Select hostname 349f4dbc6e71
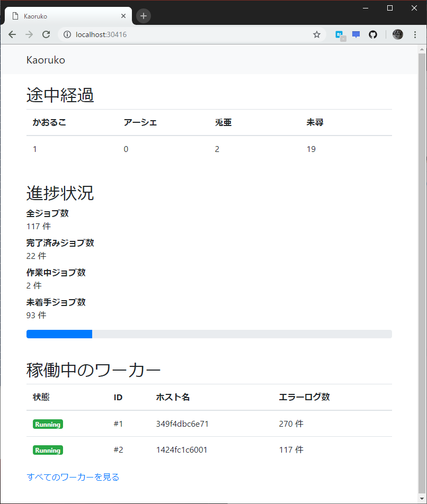 pos(182,424)
